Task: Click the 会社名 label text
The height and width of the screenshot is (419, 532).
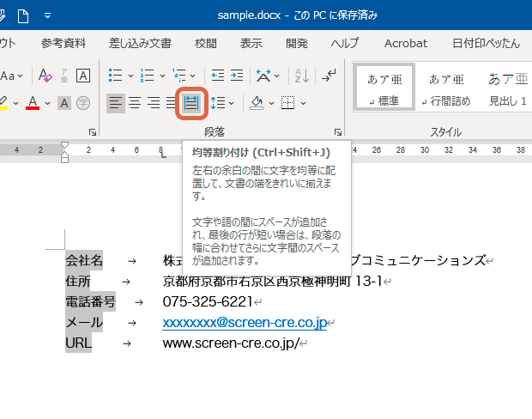Action: (x=84, y=260)
